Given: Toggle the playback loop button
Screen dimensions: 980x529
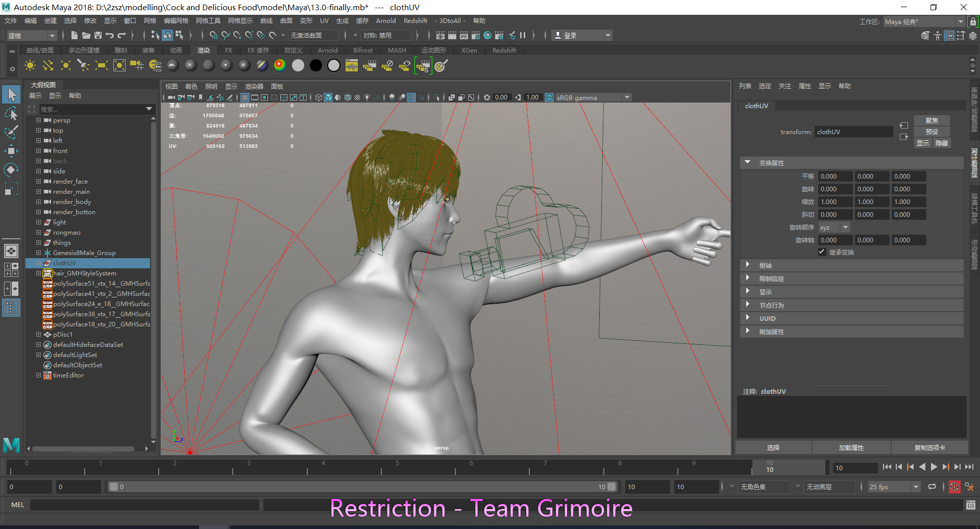Looking at the screenshot, I should pyautogui.click(x=932, y=487).
